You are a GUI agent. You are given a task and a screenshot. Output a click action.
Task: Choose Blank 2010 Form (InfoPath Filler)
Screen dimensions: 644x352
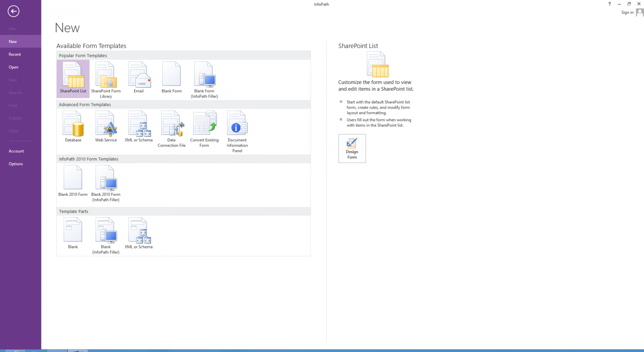coord(106,183)
